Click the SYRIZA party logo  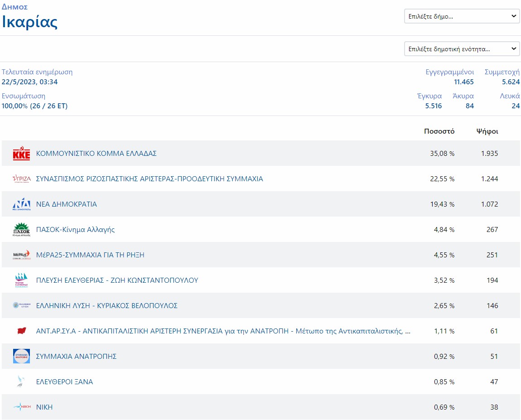click(x=21, y=179)
